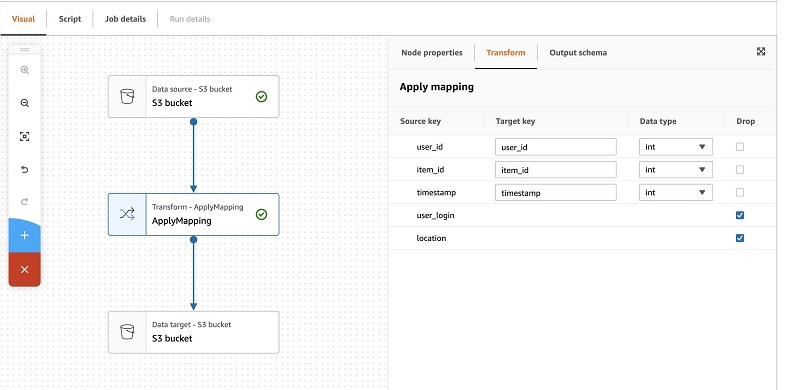Select the Transform tab
The height and width of the screenshot is (390, 800).
tap(506, 53)
